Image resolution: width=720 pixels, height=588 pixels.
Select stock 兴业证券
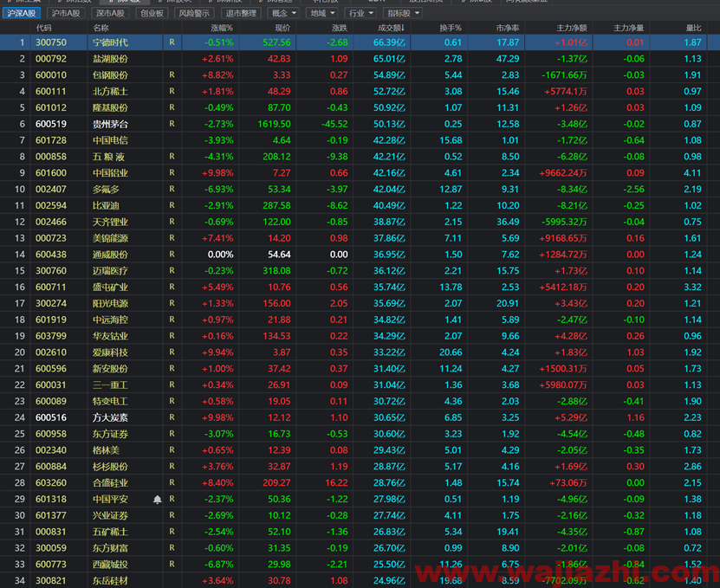(x=110, y=515)
